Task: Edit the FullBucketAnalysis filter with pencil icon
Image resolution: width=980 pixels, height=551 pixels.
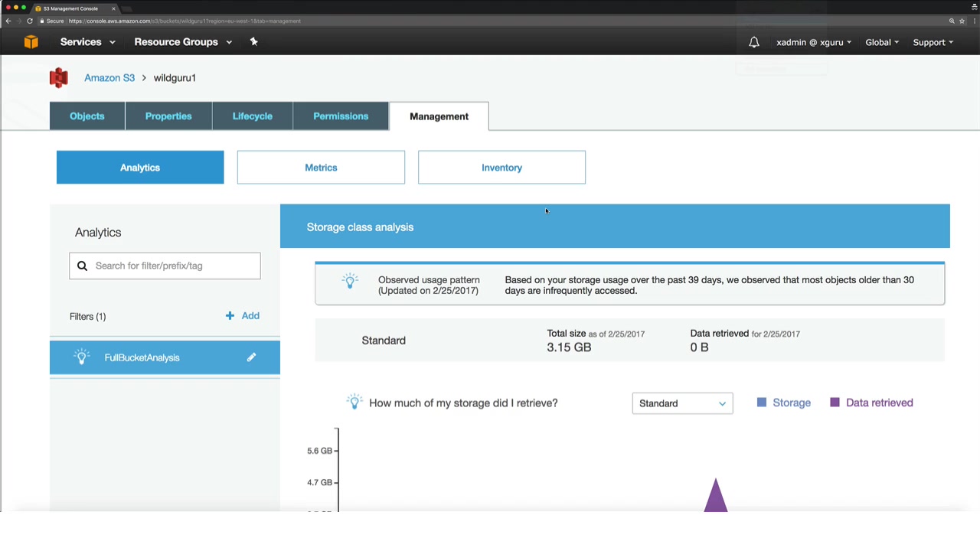Action: pos(251,357)
